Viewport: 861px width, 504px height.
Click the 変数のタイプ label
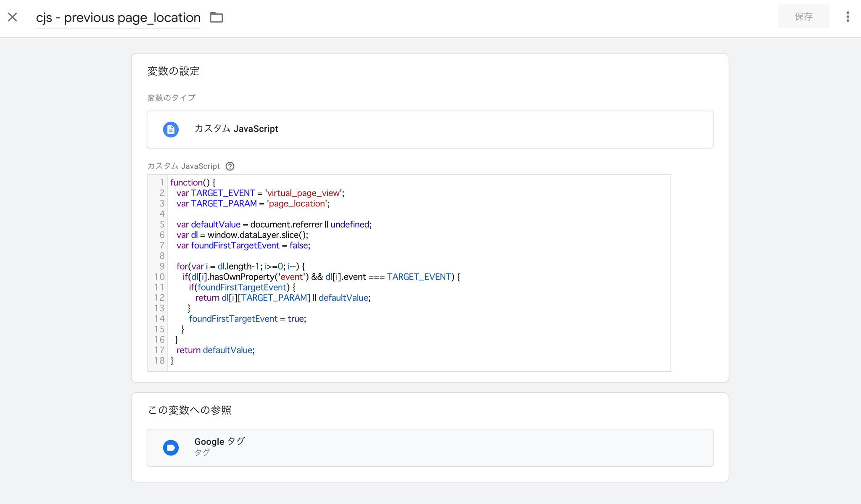tap(172, 98)
